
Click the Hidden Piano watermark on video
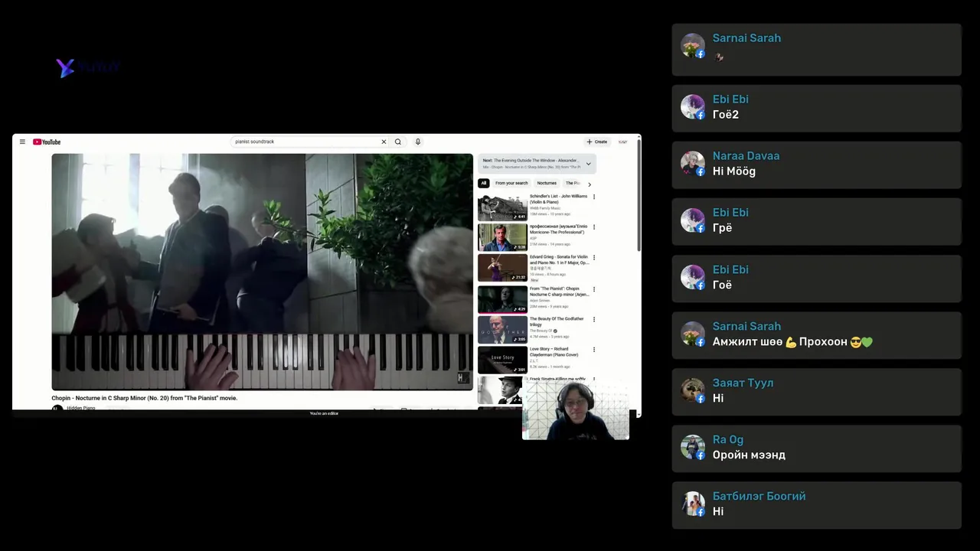tap(462, 377)
